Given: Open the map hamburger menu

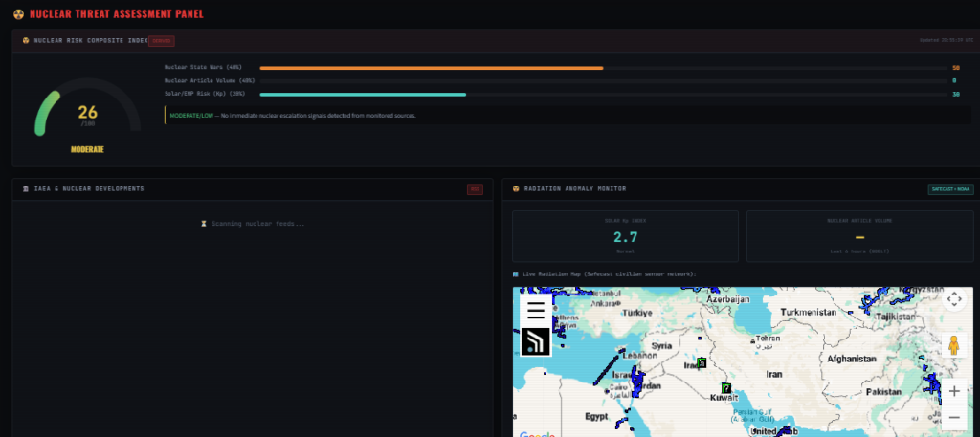Looking at the screenshot, I should (x=536, y=310).
